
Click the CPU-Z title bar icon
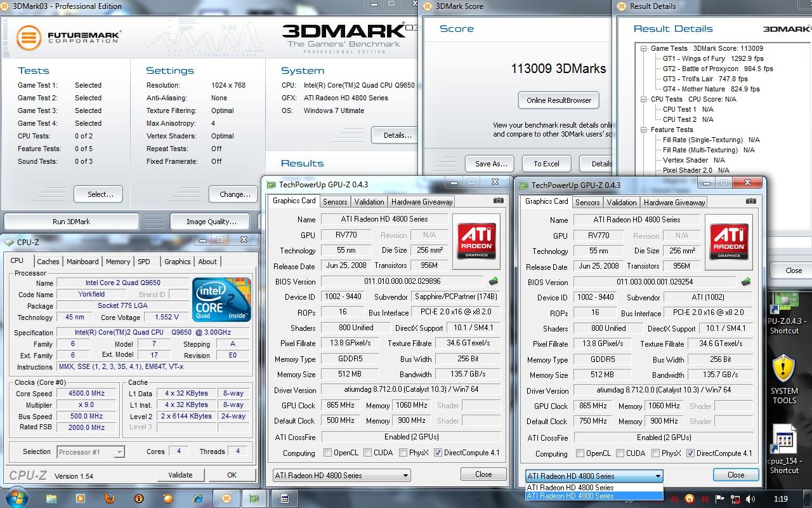tap(9, 241)
